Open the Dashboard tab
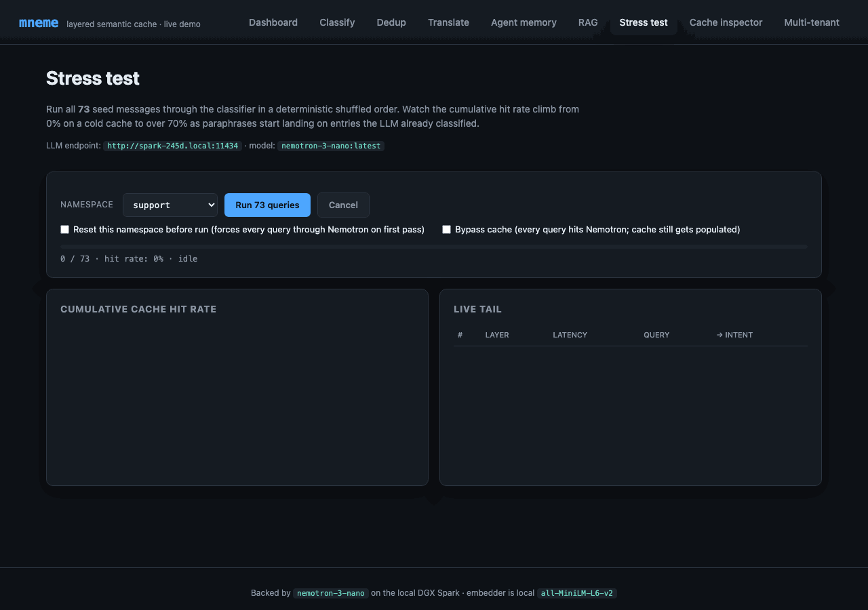Image resolution: width=868 pixels, height=610 pixels. pyautogui.click(x=273, y=22)
